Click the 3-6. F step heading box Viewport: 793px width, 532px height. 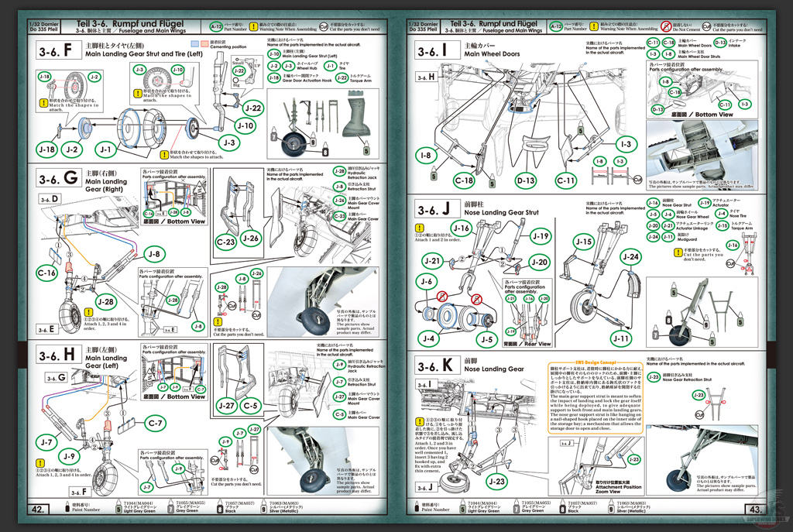57,50
